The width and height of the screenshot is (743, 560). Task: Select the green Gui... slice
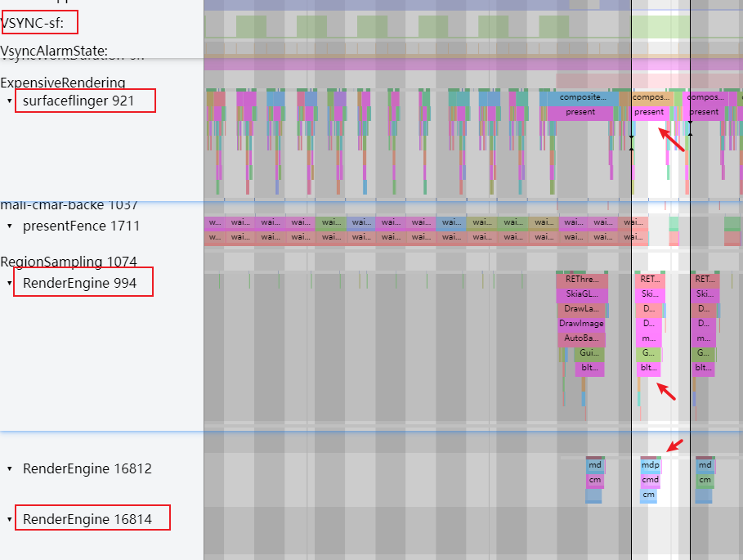point(589,353)
